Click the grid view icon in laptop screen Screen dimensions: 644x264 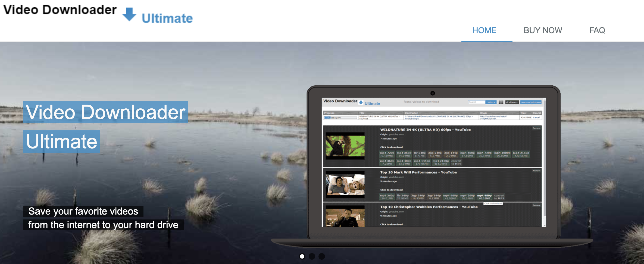pyautogui.click(x=501, y=102)
